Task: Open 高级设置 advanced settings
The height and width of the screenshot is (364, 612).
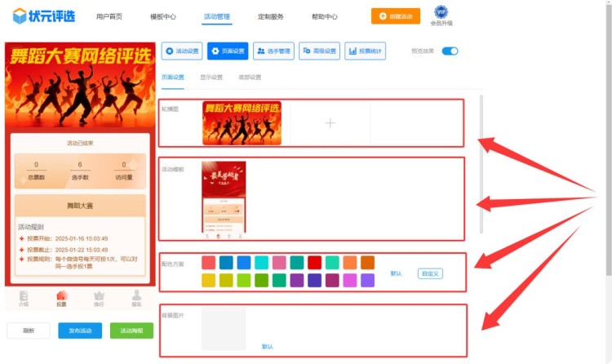Action: coord(319,51)
